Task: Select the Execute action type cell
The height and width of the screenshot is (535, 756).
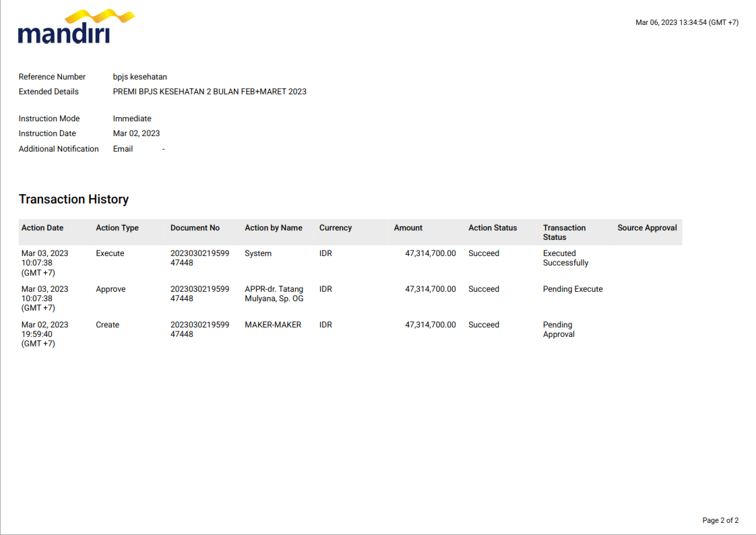Action: (110, 253)
